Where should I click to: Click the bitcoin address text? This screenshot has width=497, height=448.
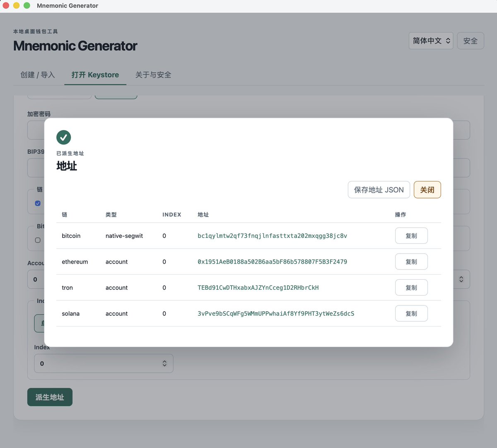pyautogui.click(x=272, y=236)
